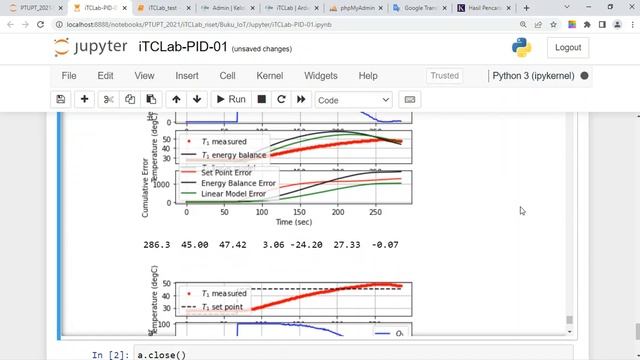Switch to the iTCLab Arduino browser tab
The image size is (640, 360).
[291, 8]
